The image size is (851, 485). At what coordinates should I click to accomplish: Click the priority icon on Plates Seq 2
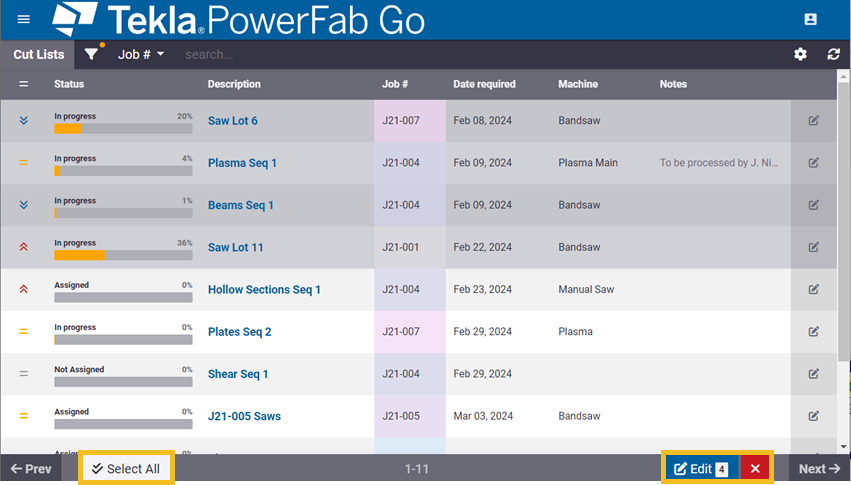pyautogui.click(x=24, y=332)
